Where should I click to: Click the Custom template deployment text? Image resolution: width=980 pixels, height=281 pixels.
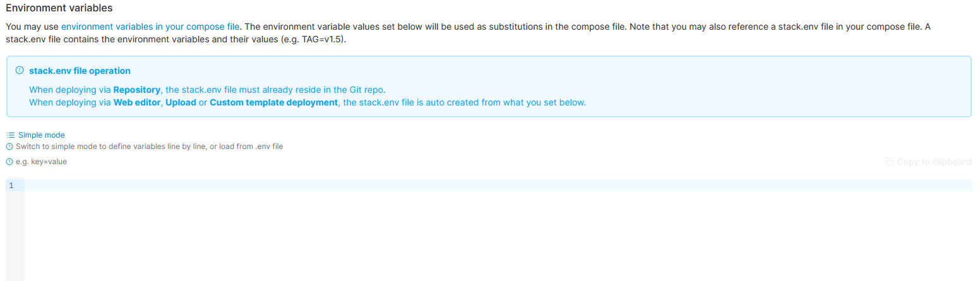tap(274, 102)
